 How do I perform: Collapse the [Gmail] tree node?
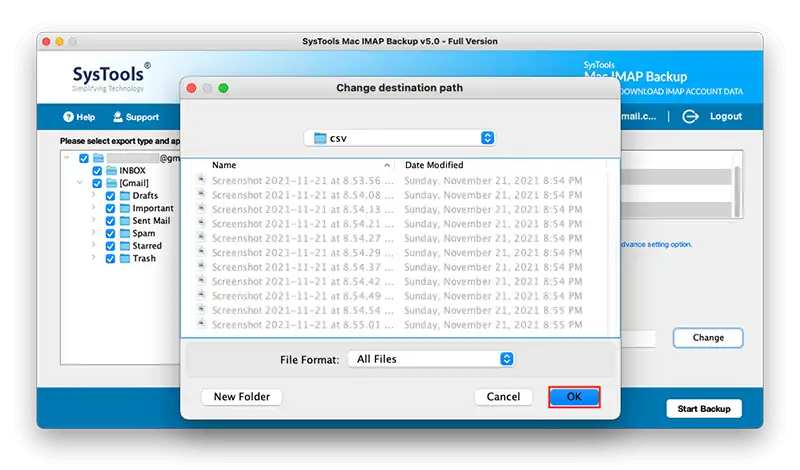click(x=80, y=182)
